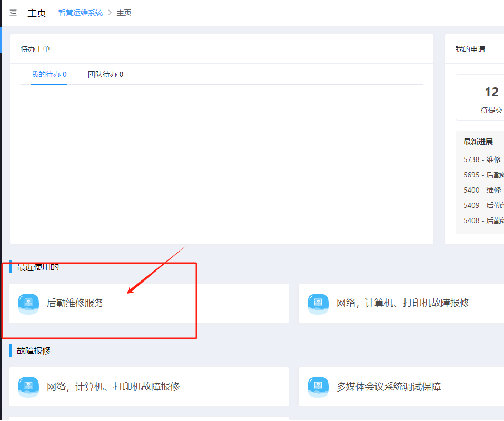Open progress entry 5695
504x421 pixels.
pos(483,175)
